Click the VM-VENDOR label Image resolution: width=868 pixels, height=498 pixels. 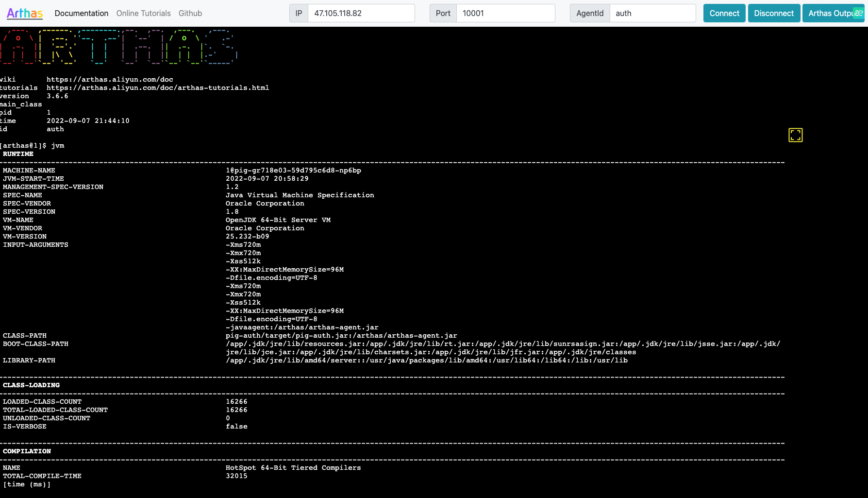pos(22,228)
